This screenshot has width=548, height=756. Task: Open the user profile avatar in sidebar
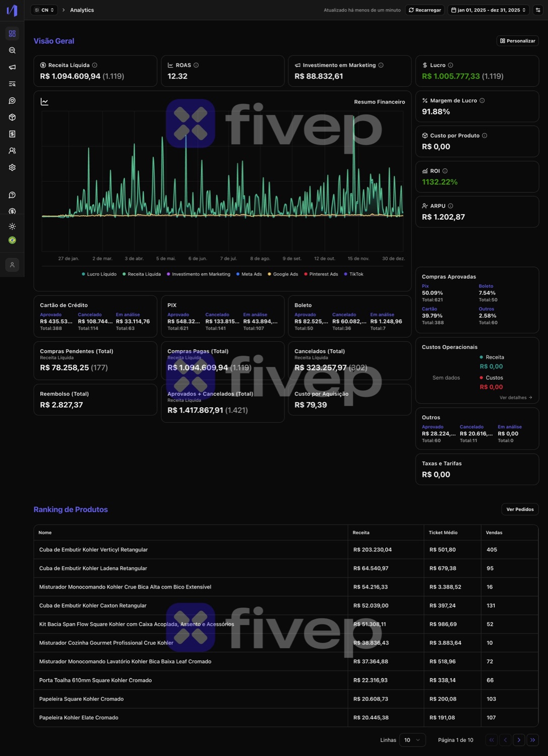click(x=12, y=265)
